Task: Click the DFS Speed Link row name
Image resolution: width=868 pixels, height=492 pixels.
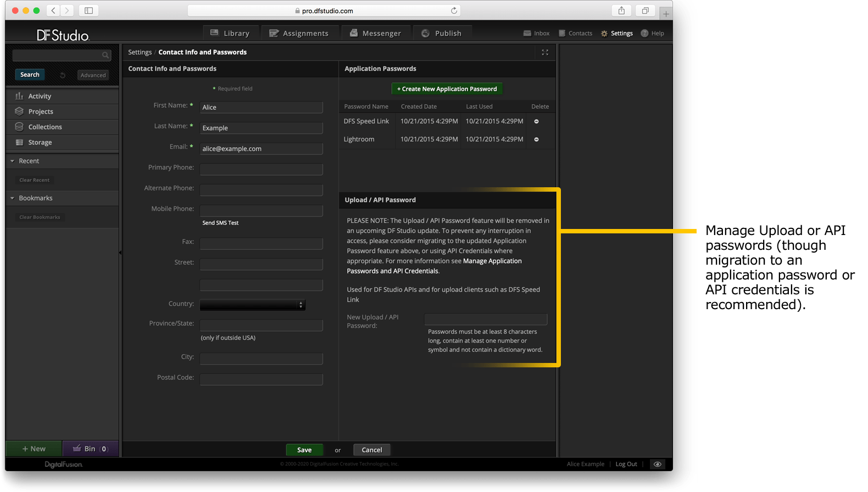Action: pyautogui.click(x=366, y=121)
